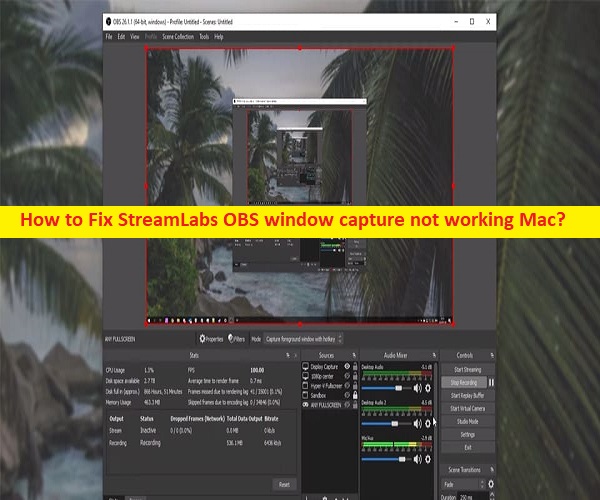Mute Mic/Aux speaker icon
The image size is (600, 500).
click(x=417, y=459)
